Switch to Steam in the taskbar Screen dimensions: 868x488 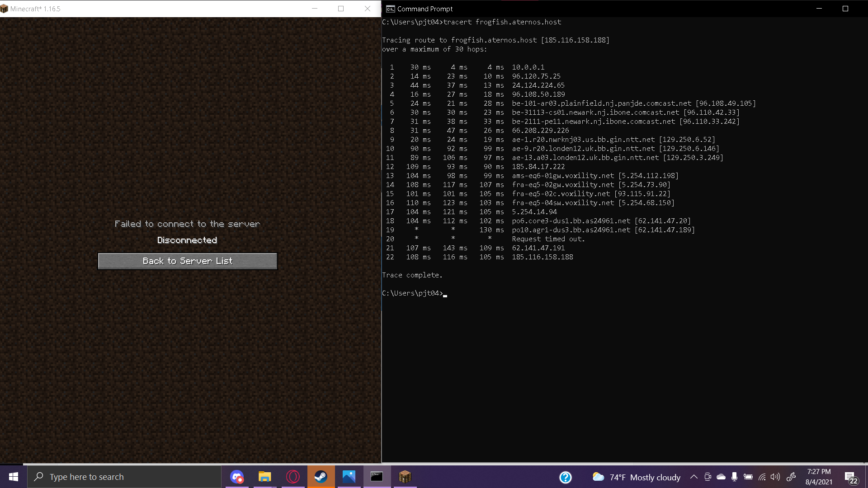click(321, 477)
